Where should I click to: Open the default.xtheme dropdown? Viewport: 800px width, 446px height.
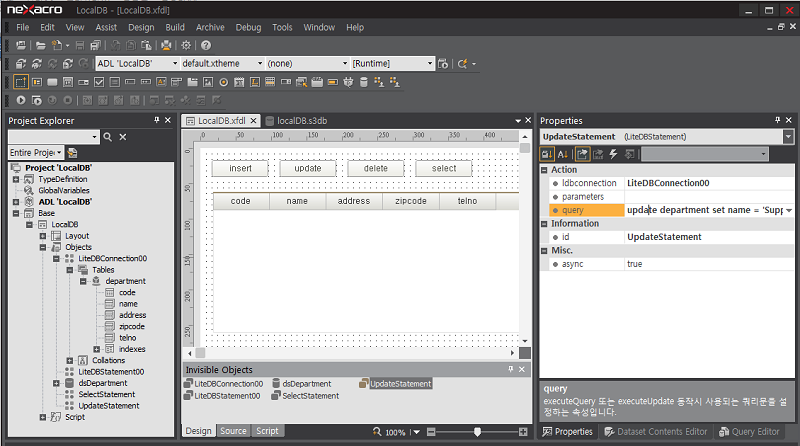tap(260, 64)
